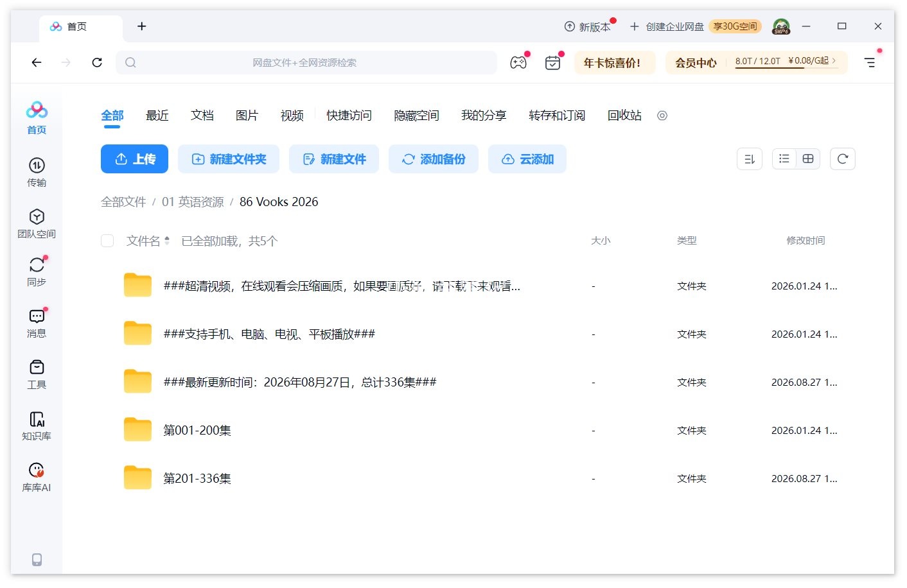Open the 快捷访问 tab
Viewport: 907px width, 588px height.
pyautogui.click(x=349, y=116)
